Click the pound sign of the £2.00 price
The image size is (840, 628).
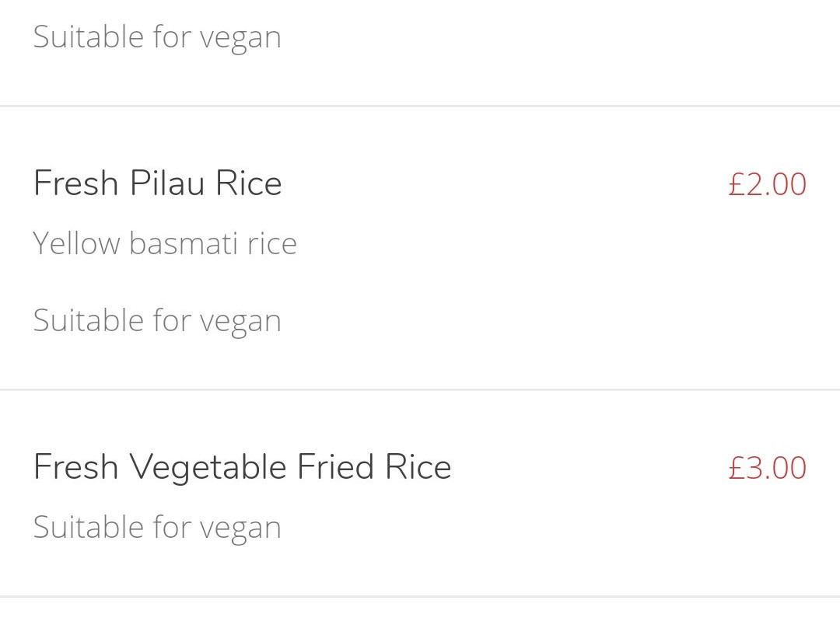tap(736, 184)
